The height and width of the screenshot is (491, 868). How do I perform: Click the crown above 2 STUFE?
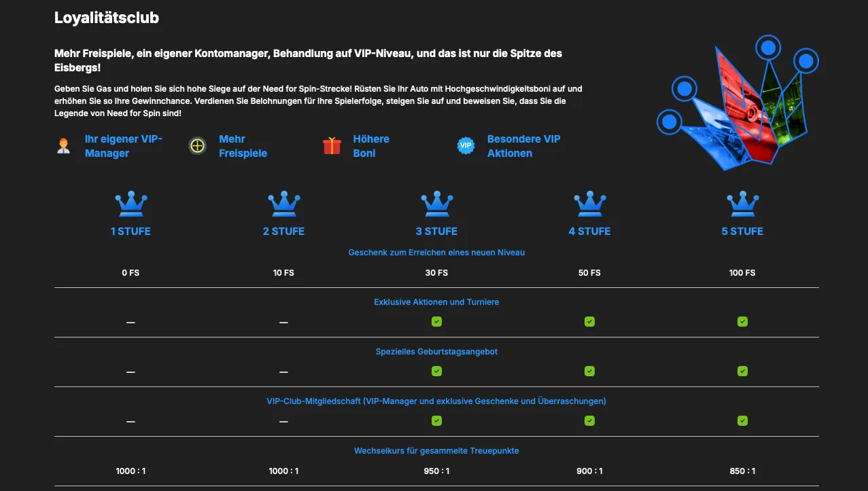click(x=283, y=204)
